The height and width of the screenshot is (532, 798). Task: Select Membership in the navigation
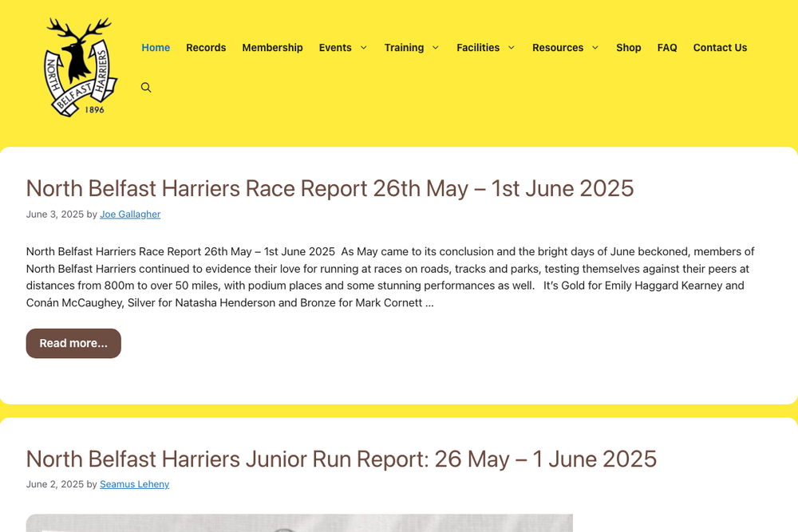click(272, 47)
